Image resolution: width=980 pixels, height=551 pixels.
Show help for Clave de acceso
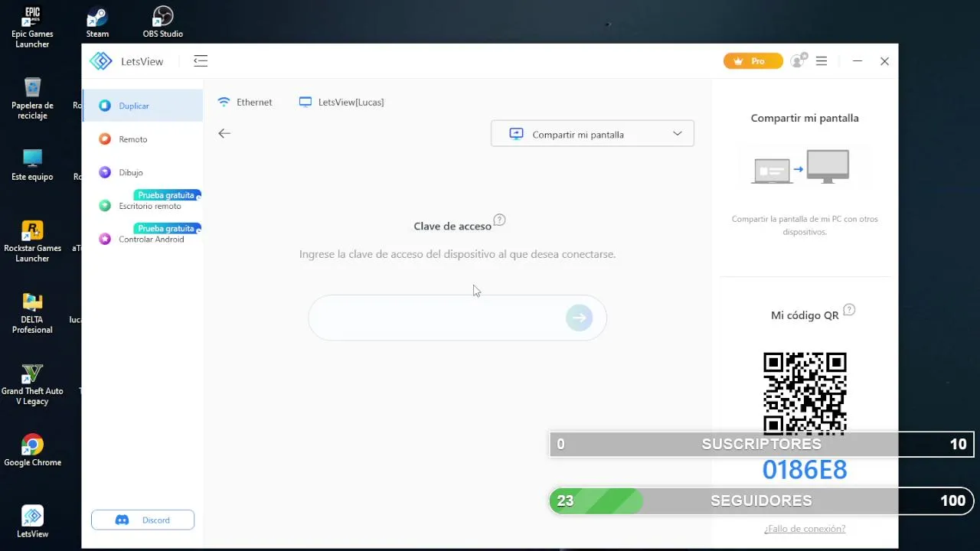tap(499, 220)
